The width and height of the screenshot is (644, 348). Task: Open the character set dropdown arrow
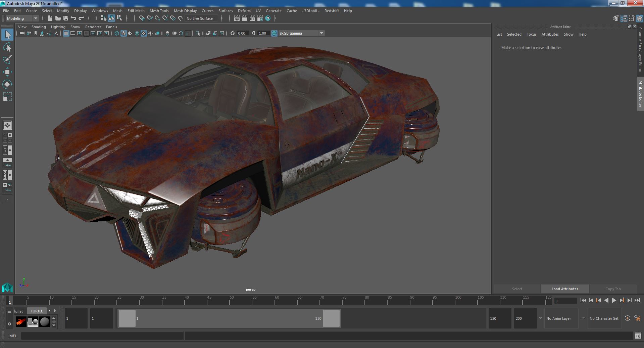[x=584, y=318]
